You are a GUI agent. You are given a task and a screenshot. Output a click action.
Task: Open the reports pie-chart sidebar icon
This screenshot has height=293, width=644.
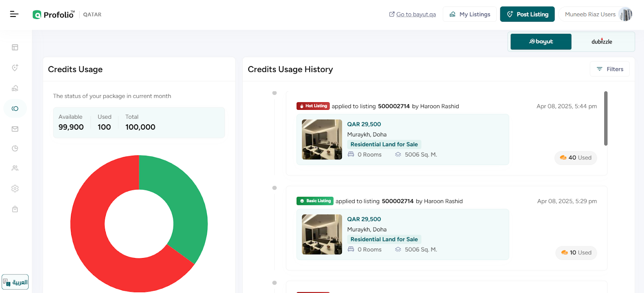15,148
